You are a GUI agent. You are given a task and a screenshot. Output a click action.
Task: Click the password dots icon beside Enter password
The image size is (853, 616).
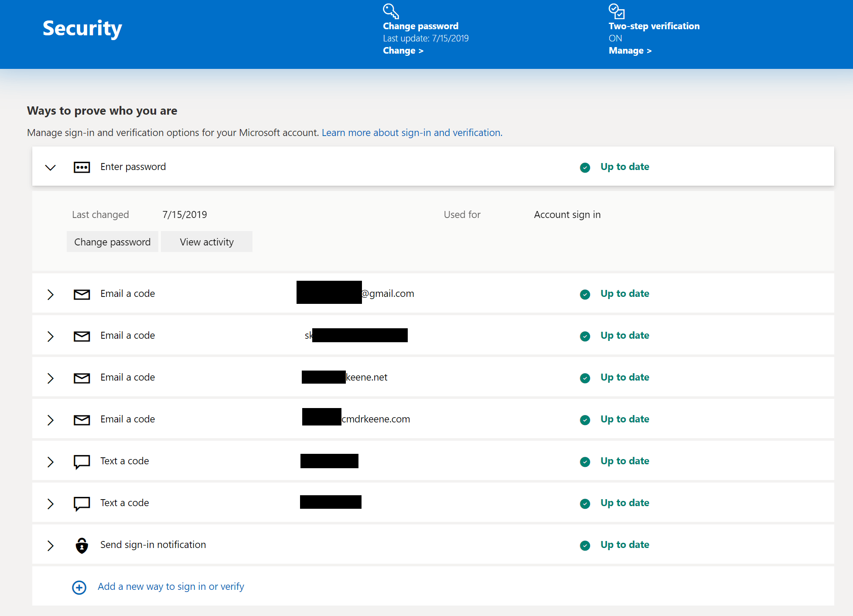coord(82,167)
